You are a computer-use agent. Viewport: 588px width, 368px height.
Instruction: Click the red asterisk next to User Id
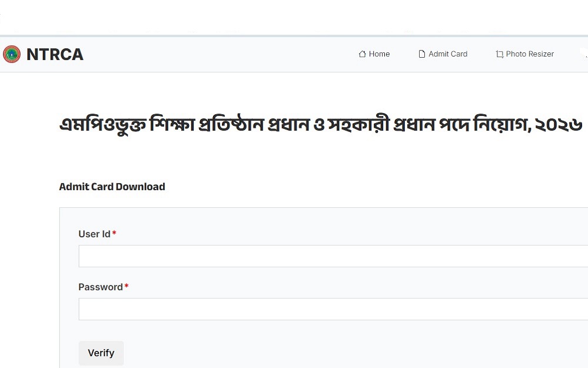(114, 234)
